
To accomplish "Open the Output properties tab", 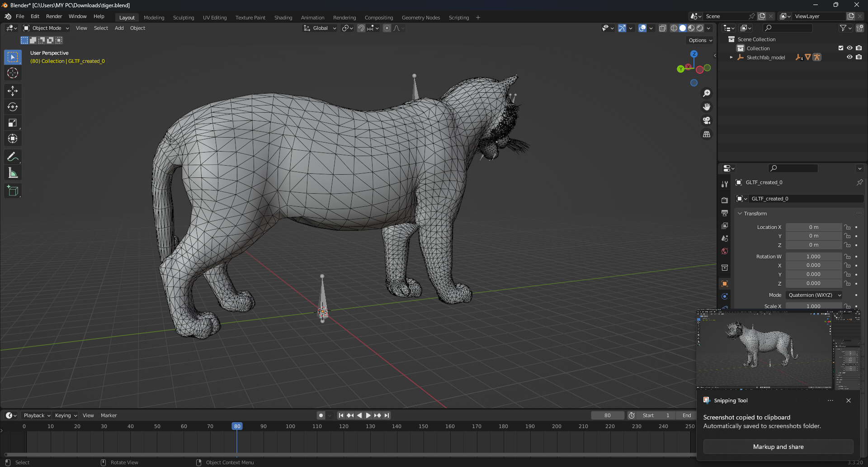I will 725,213.
